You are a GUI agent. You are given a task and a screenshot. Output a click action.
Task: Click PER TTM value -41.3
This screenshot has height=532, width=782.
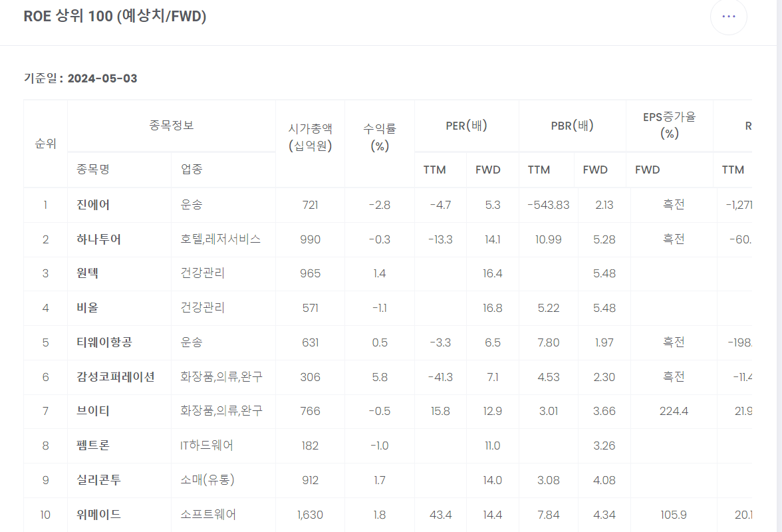[440, 377]
